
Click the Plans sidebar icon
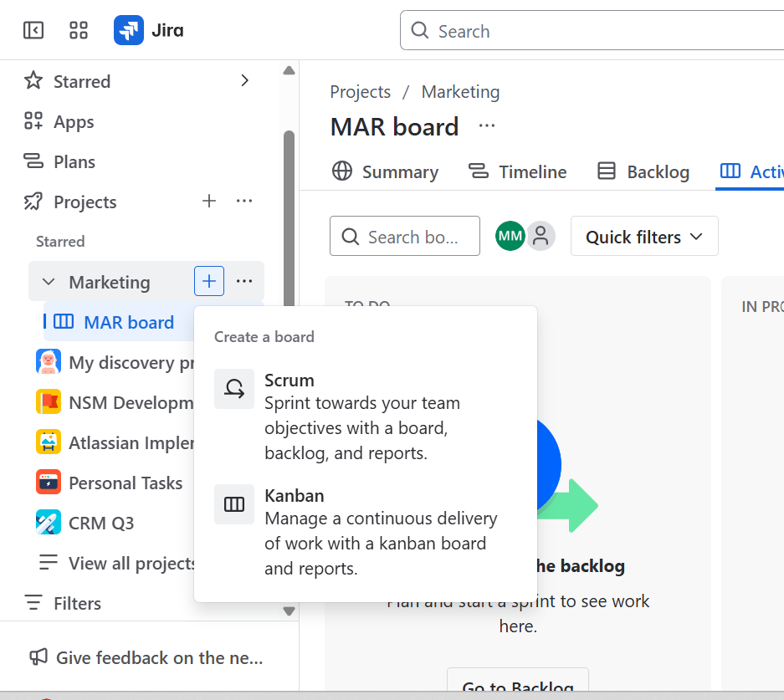click(33, 161)
